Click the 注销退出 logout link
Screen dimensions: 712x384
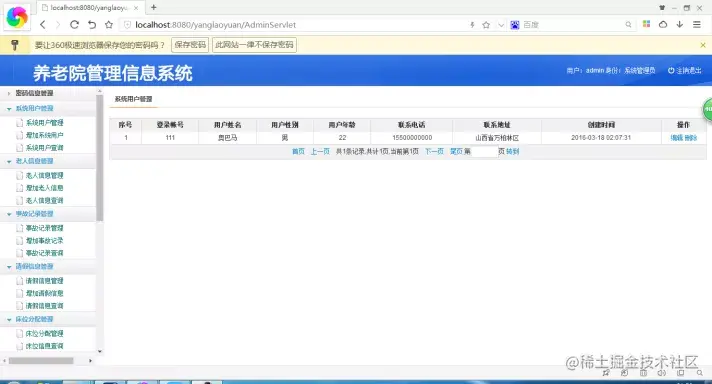[685, 70]
